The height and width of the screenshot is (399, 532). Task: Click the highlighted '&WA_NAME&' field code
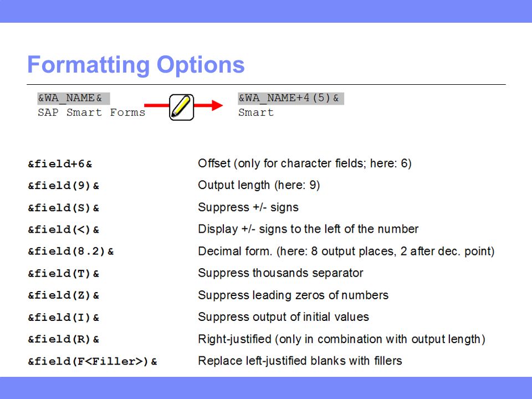(x=73, y=99)
